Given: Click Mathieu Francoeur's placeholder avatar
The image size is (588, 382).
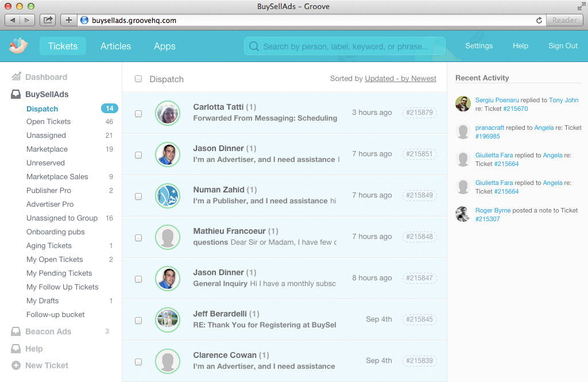Looking at the screenshot, I should coord(168,237).
